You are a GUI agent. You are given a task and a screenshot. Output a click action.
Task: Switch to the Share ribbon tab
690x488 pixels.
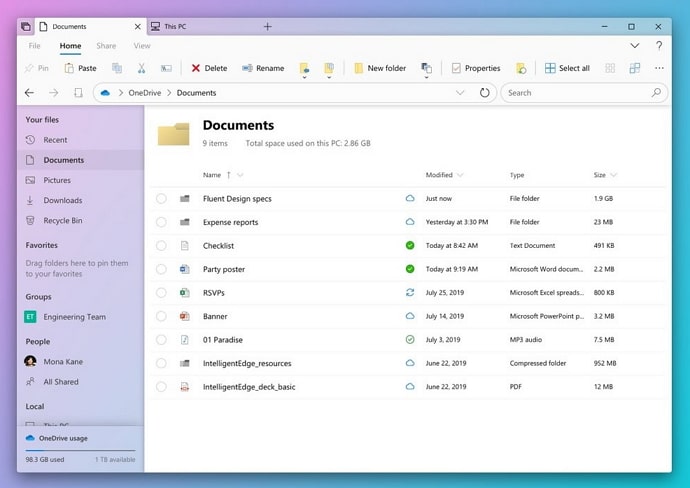tap(106, 45)
